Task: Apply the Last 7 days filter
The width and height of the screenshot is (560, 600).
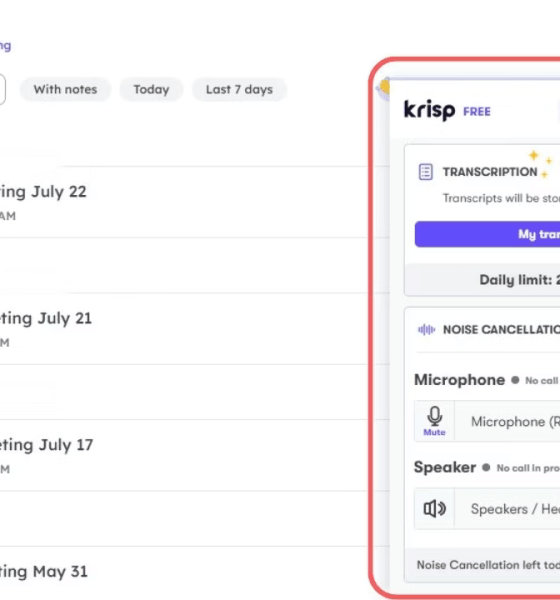Action: [239, 90]
